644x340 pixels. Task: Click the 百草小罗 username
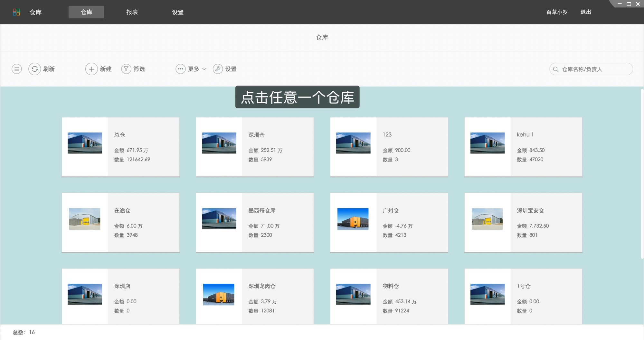coord(557,12)
